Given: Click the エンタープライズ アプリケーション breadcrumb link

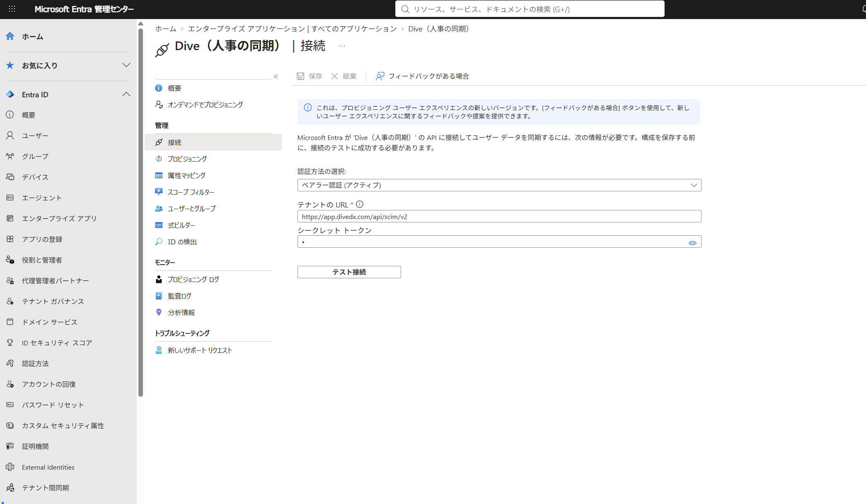Looking at the screenshot, I should pos(293,29).
